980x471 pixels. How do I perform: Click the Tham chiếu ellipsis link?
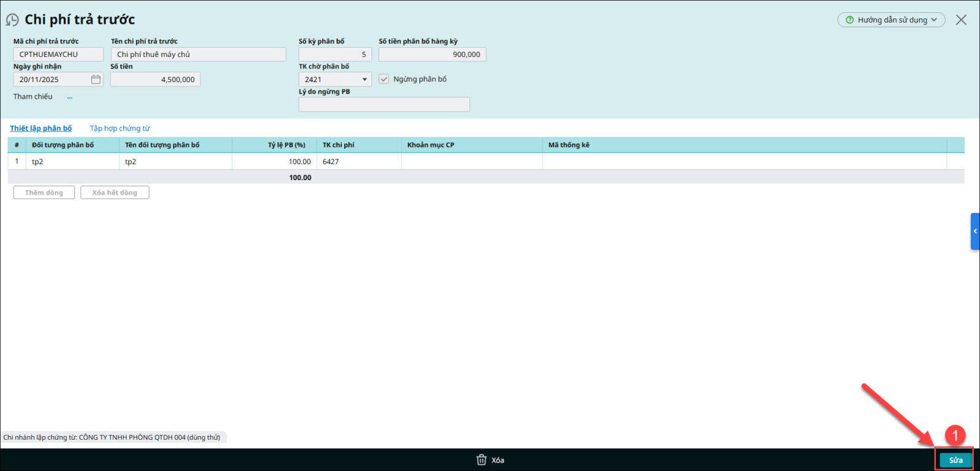pyautogui.click(x=70, y=97)
